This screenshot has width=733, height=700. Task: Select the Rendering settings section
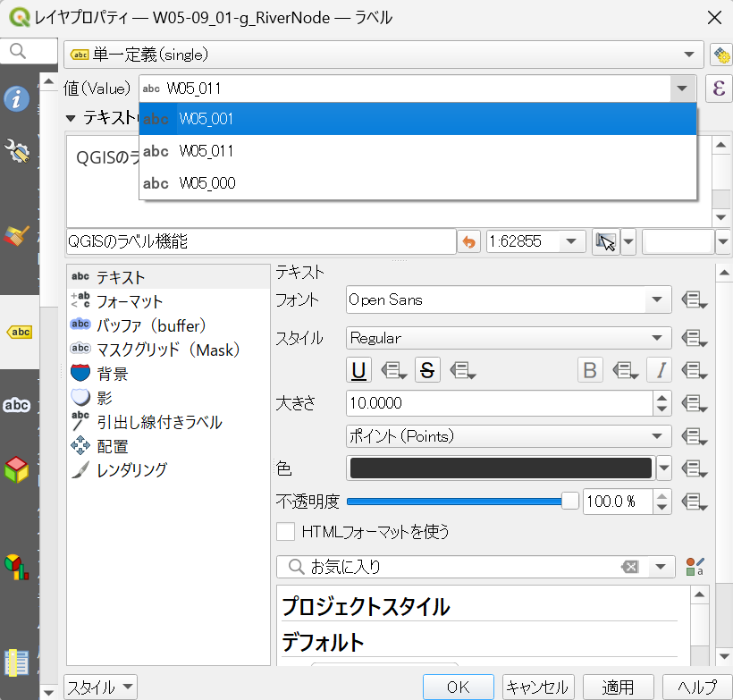(x=168, y=470)
